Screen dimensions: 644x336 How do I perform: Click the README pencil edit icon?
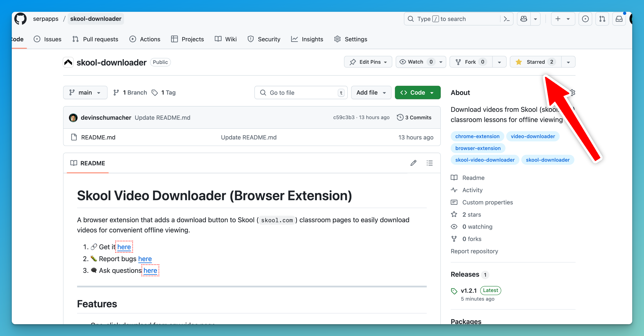(413, 163)
